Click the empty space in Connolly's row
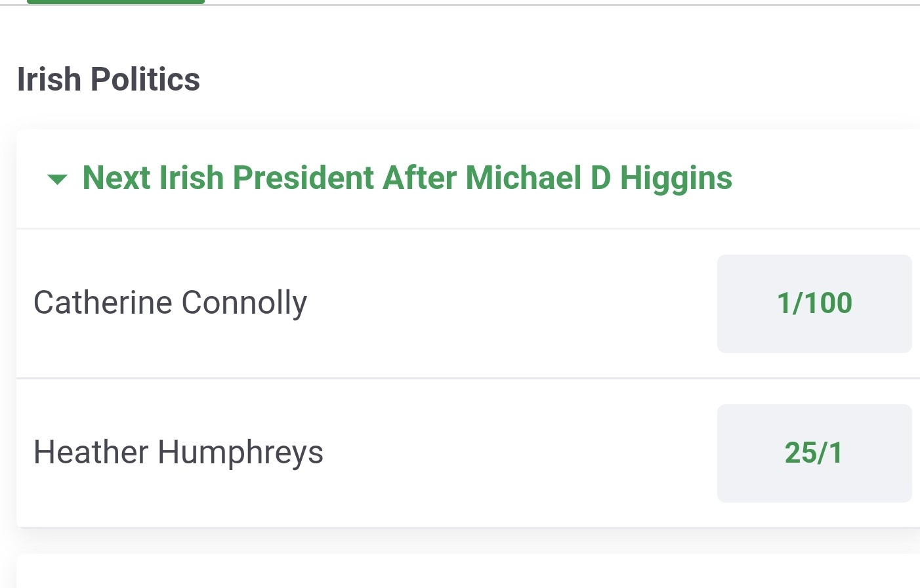 pyautogui.click(x=512, y=303)
